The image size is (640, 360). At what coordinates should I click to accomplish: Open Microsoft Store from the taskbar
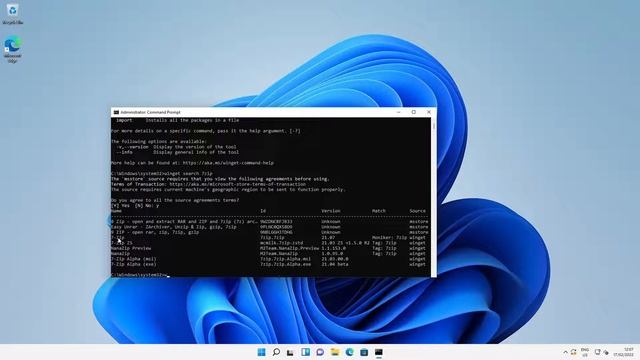(x=364, y=352)
